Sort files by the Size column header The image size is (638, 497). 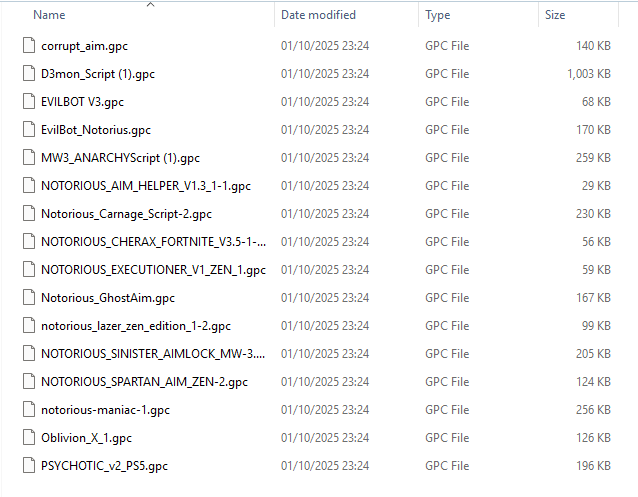point(555,15)
